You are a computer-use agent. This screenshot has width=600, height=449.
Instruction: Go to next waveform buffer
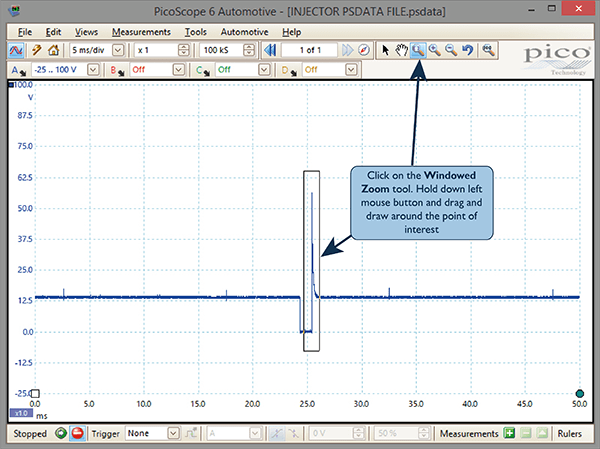tap(347, 50)
